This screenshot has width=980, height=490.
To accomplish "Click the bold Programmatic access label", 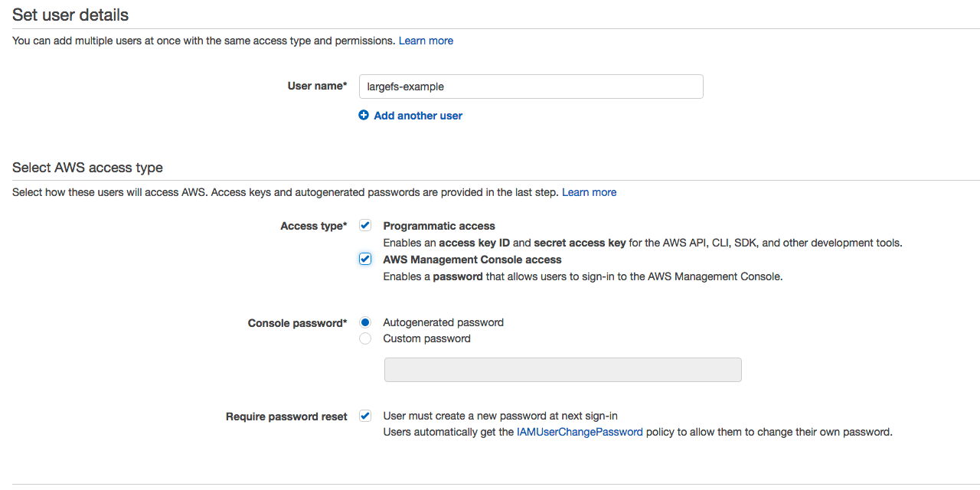I will pyautogui.click(x=439, y=226).
